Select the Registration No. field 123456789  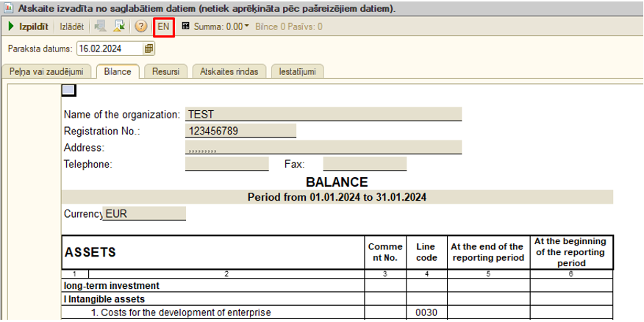(240, 131)
